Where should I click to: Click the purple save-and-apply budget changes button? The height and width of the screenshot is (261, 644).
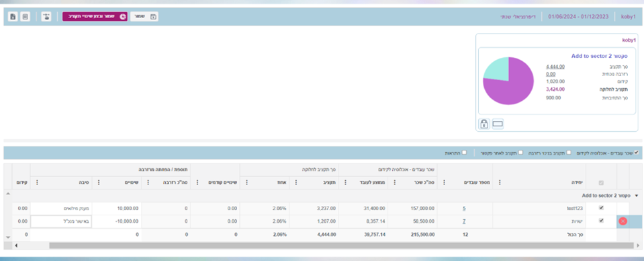(95, 17)
